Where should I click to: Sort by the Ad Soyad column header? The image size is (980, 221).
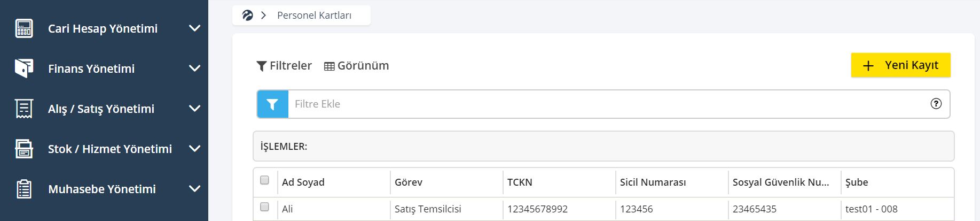pyautogui.click(x=303, y=182)
